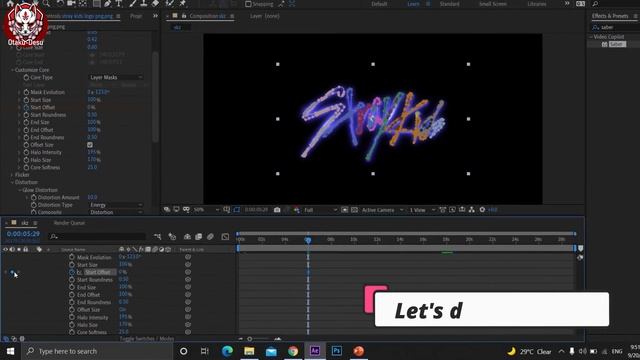
Task: Toggle the transparency grid icon in viewer
Action: (354, 210)
